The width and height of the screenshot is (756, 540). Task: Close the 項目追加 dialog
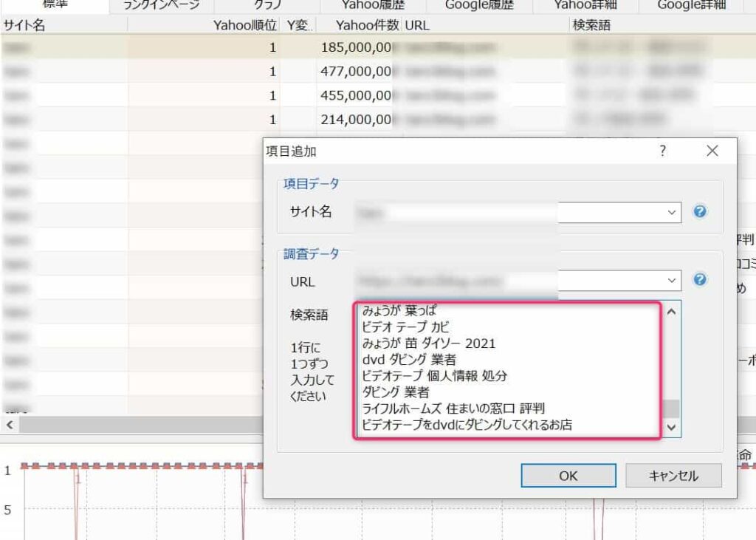click(x=712, y=151)
